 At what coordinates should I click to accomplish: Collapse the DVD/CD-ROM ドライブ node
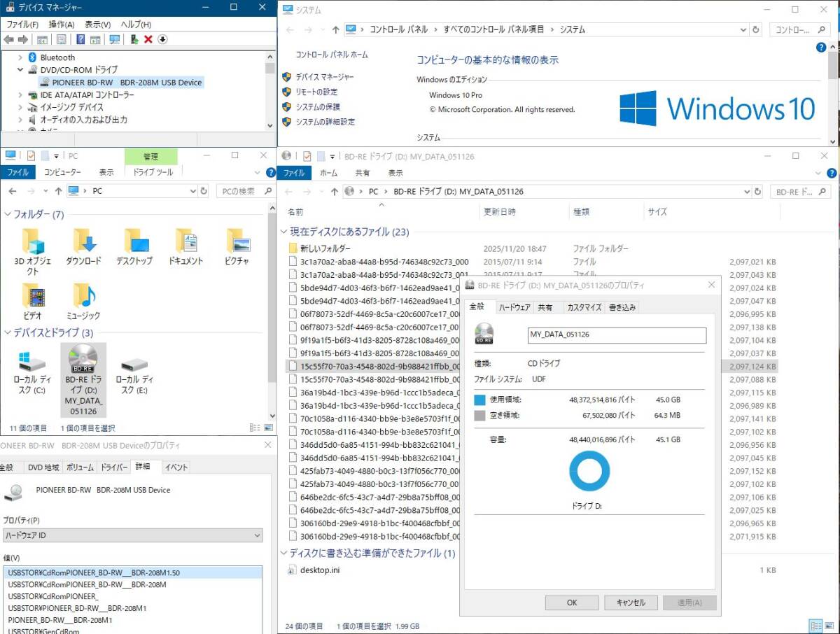tap(21, 70)
